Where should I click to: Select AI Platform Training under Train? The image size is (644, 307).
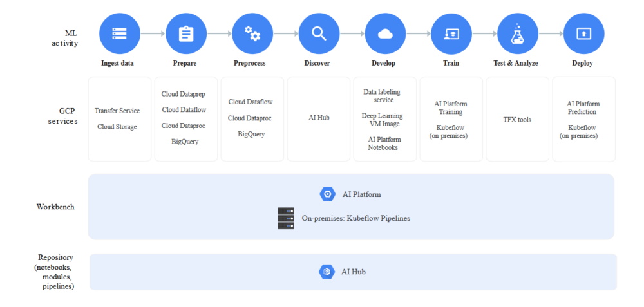click(x=451, y=107)
